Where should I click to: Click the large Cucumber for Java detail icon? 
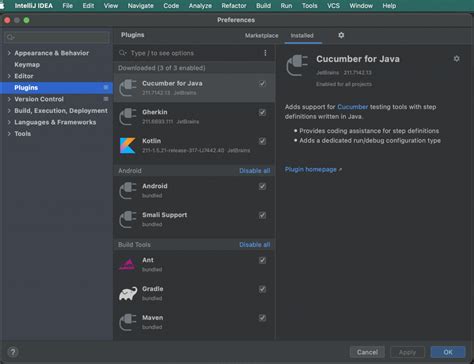297,65
